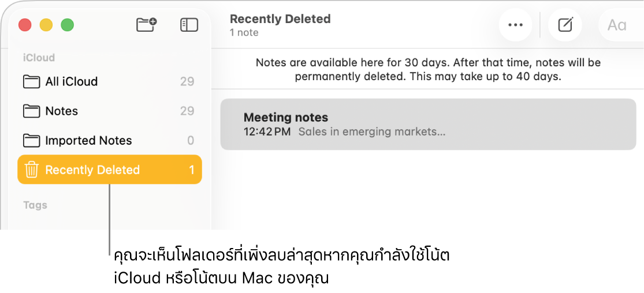Open the Aa text format button
The height and width of the screenshot is (293, 644).
coord(616,25)
